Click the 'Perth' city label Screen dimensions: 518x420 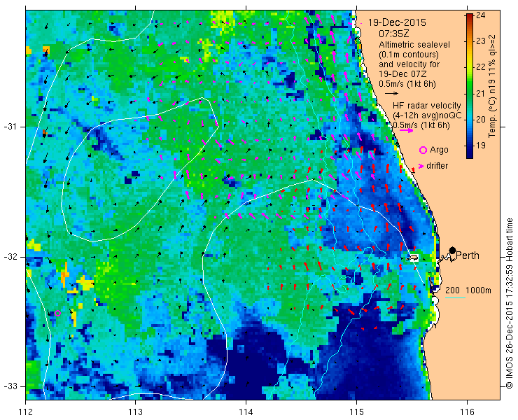point(468,255)
